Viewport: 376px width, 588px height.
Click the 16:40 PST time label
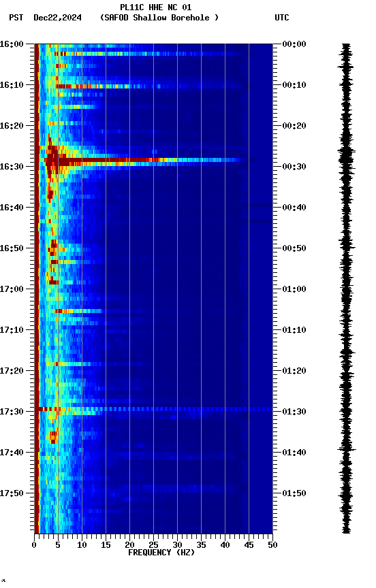point(12,208)
